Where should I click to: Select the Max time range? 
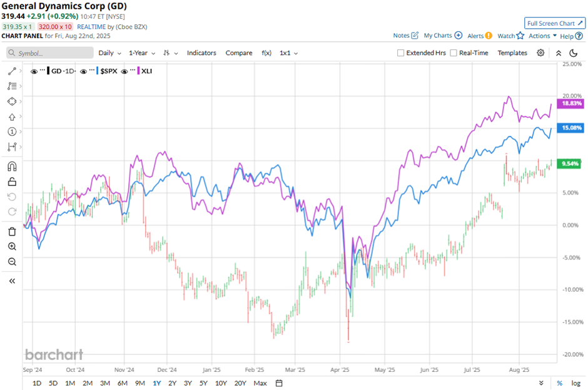coord(260,383)
